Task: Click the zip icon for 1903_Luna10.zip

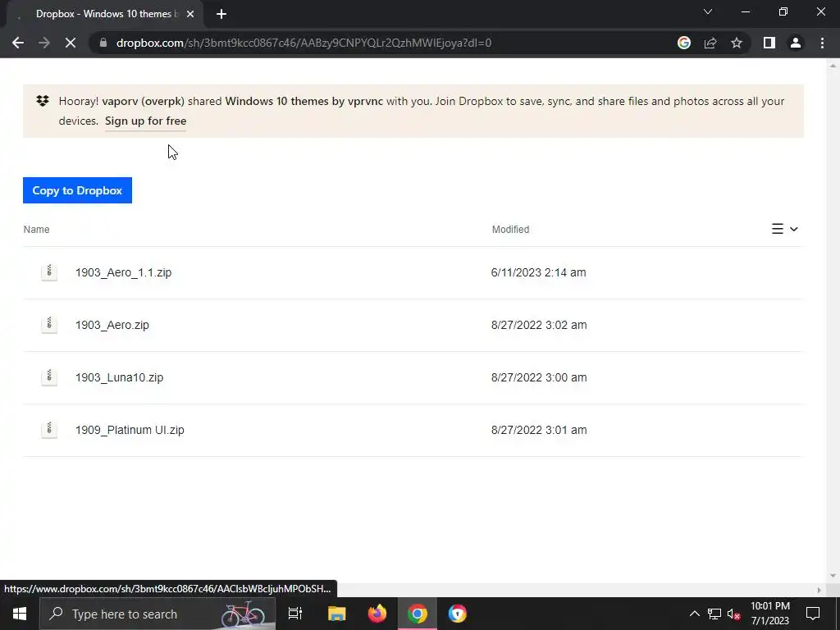Action: click(49, 377)
